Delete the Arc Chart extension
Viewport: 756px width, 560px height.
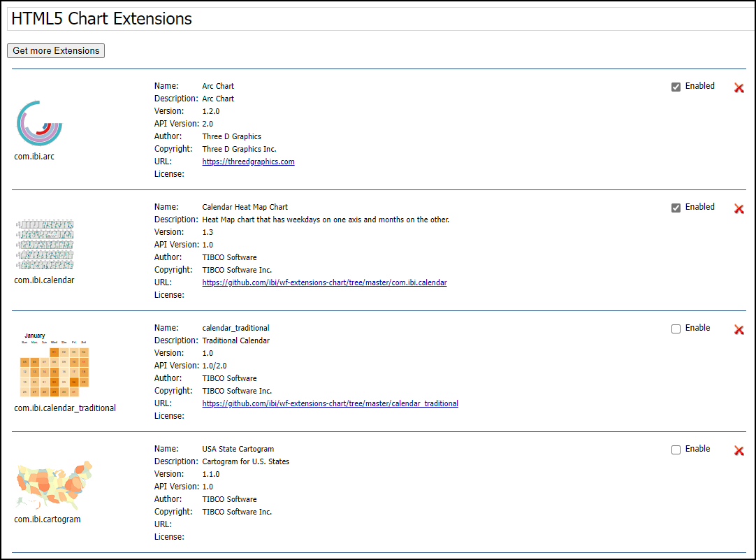[739, 88]
